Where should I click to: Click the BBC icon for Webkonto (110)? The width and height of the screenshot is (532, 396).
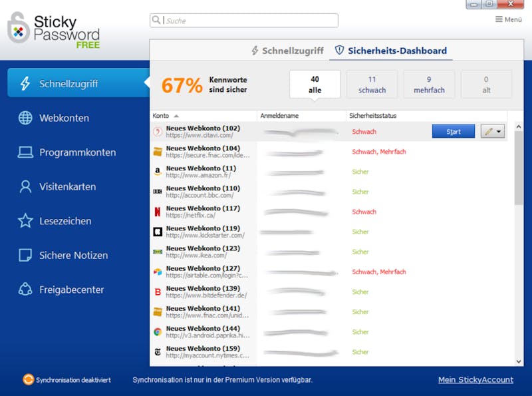(x=158, y=192)
